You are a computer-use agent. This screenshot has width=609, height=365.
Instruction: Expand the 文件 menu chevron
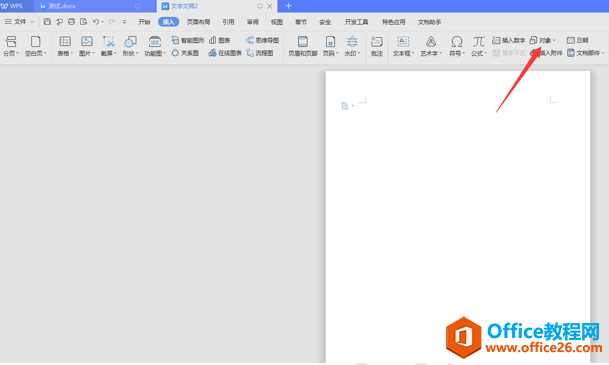[32, 22]
